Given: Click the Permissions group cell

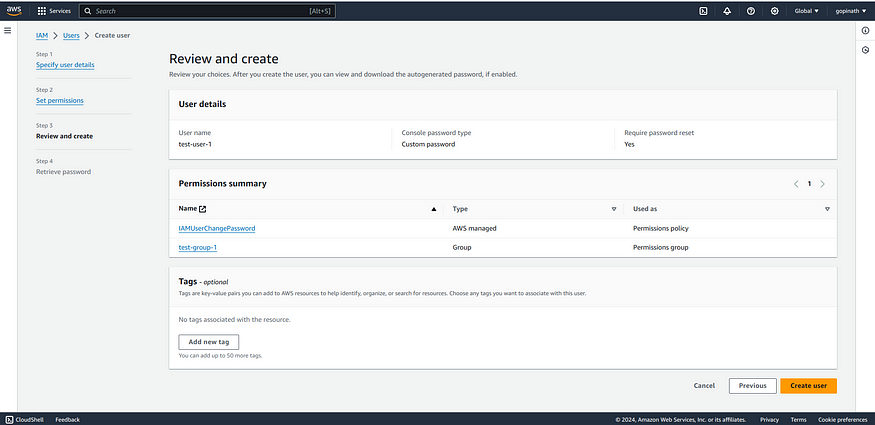Looking at the screenshot, I should [x=661, y=247].
